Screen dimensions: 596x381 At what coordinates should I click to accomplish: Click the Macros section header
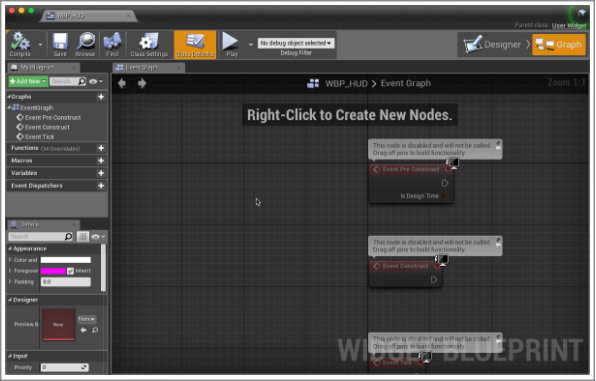pyautogui.click(x=57, y=161)
